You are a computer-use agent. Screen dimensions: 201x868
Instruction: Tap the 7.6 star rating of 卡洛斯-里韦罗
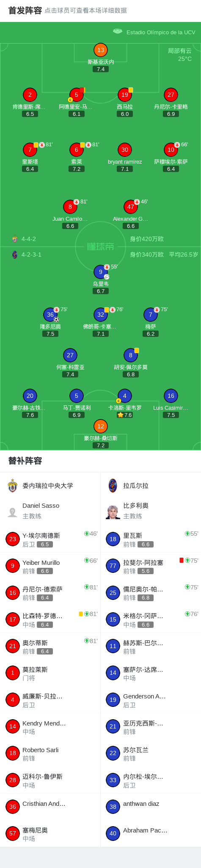click(x=125, y=415)
